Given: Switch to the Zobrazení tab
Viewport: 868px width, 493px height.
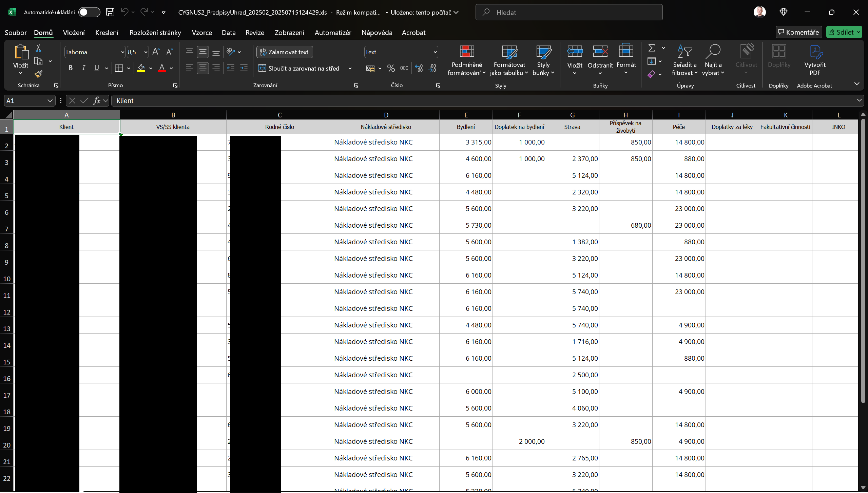Looking at the screenshot, I should (x=289, y=33).
